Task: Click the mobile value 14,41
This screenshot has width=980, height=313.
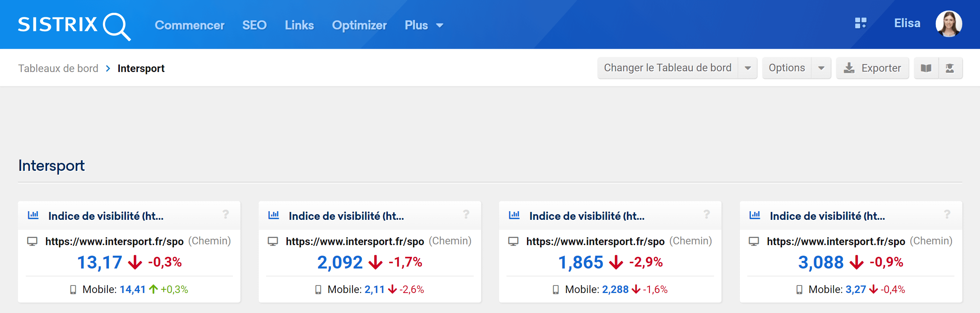Action: click(x=133, y=290)
